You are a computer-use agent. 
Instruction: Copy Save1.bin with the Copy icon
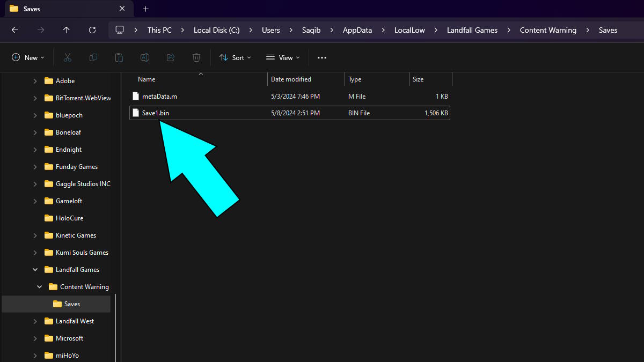tap(93, 57)
